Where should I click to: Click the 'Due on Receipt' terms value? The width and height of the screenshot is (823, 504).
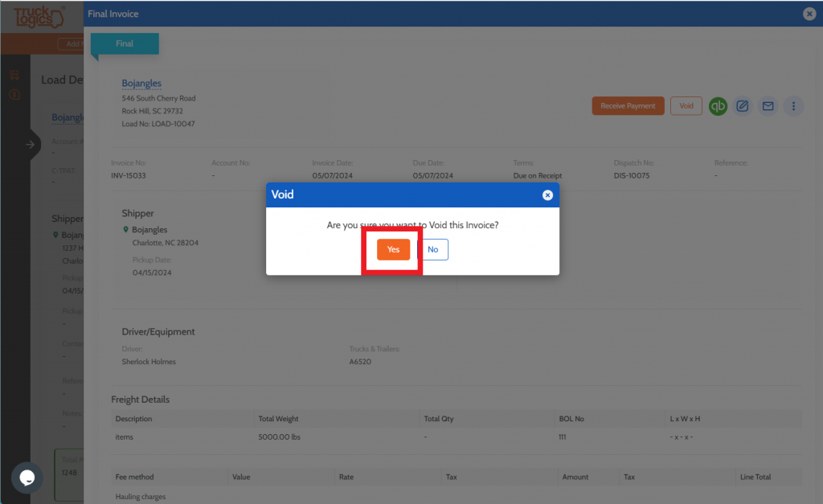click(538, 175)
